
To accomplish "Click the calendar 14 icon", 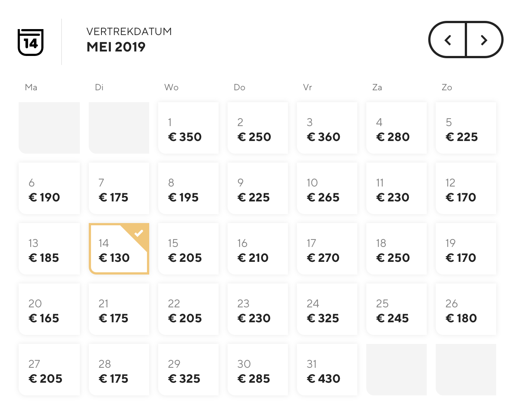I will [x=31, y=42].
